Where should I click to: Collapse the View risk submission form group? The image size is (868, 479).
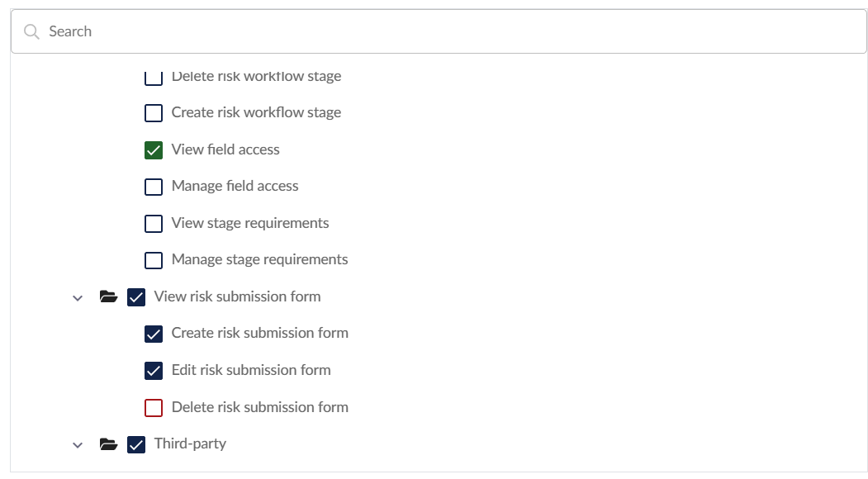tap(78, 297)
